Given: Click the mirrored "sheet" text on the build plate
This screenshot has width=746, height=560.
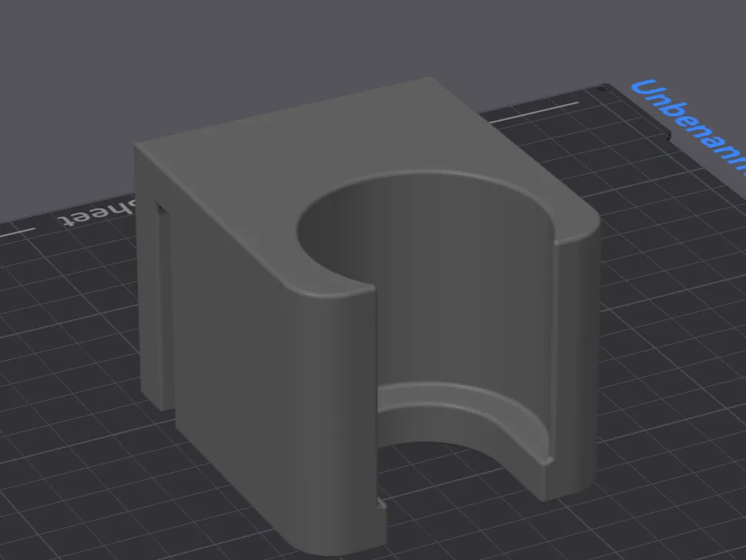Looking at the screenshot, I should point(99,213).
